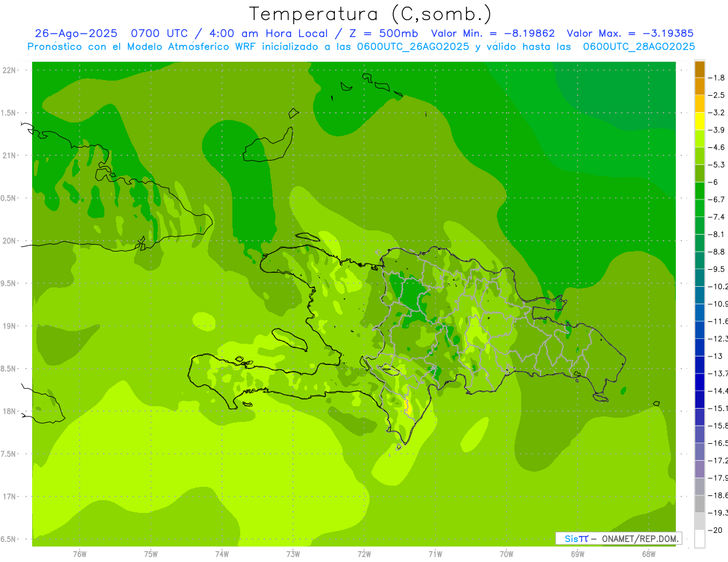
Task: Pick legend swatch between -6 and -6.7
Action: coord(699,190)
